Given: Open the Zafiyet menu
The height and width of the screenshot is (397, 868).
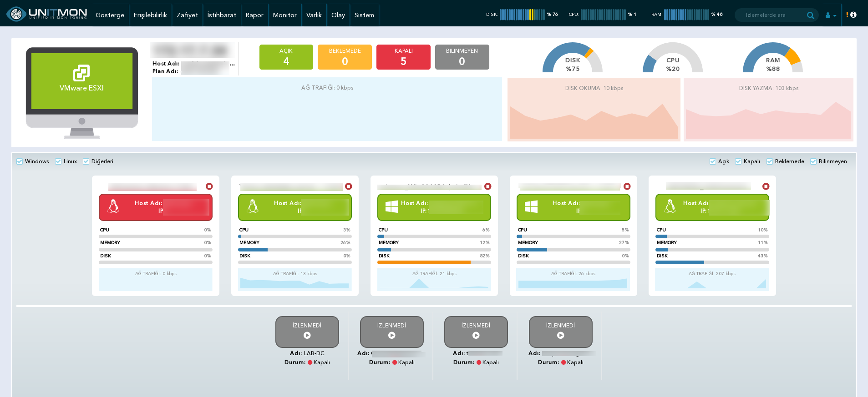Looking at the screenshot, I should [187, 15].
